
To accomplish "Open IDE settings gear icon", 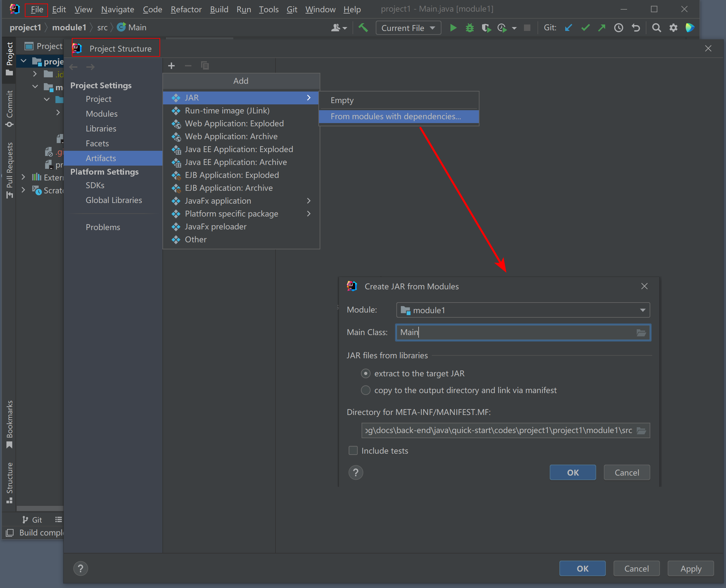I will tap(673, 28).
